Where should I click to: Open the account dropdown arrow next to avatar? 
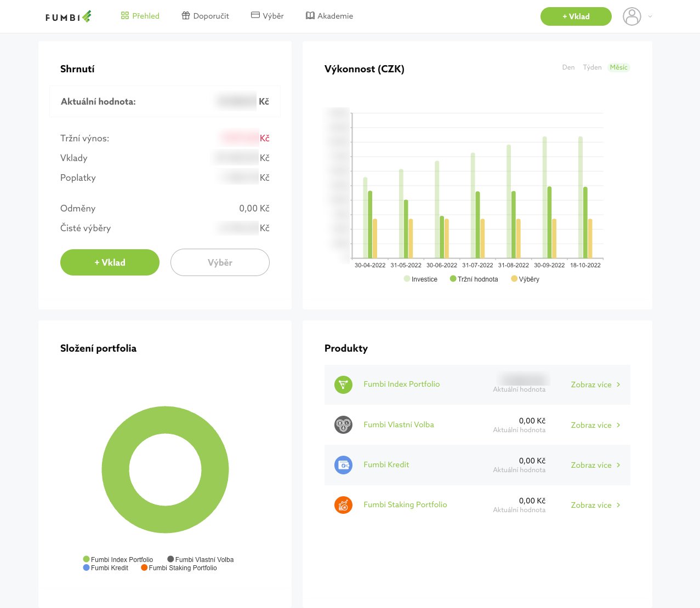650,16
